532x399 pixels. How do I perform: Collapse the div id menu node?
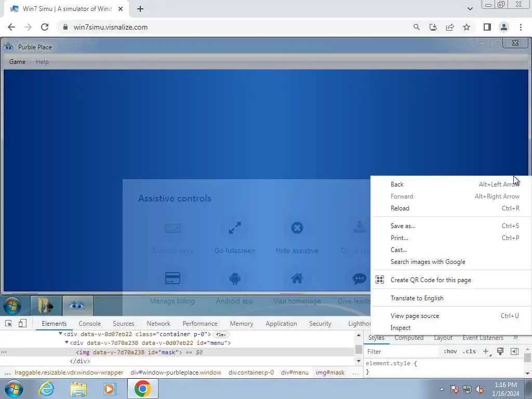tap(66, 343)
